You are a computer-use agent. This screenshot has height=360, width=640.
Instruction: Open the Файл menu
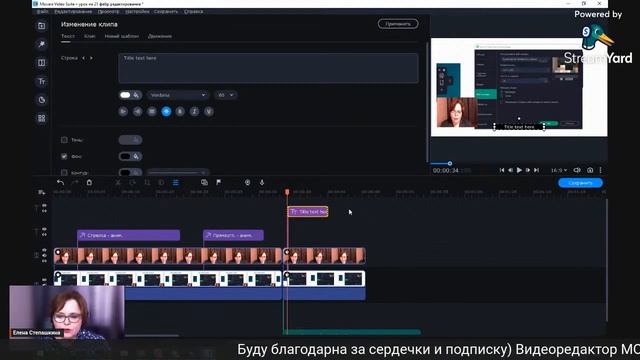pos(42,11)
